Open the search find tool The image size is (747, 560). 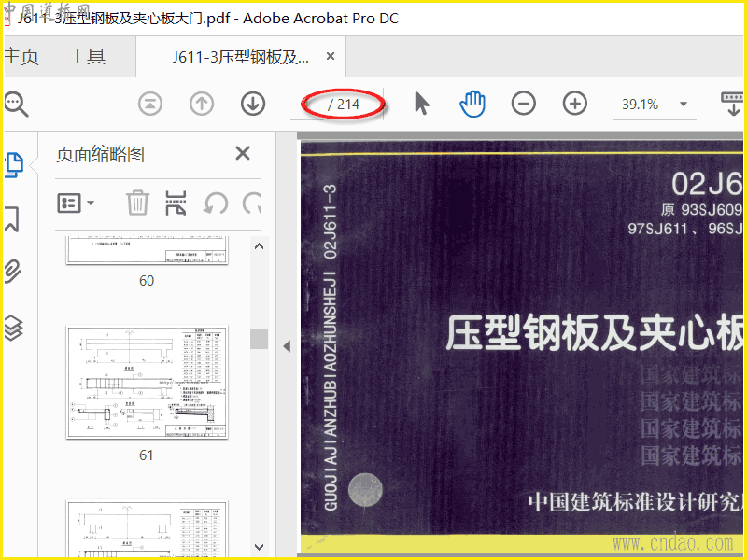pos(16,105)
